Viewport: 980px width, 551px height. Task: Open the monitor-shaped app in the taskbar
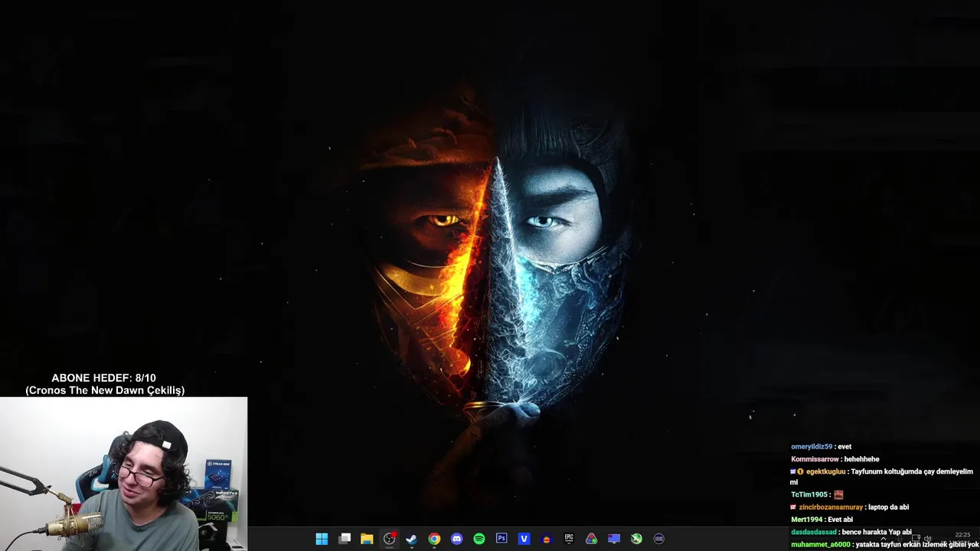614,539
